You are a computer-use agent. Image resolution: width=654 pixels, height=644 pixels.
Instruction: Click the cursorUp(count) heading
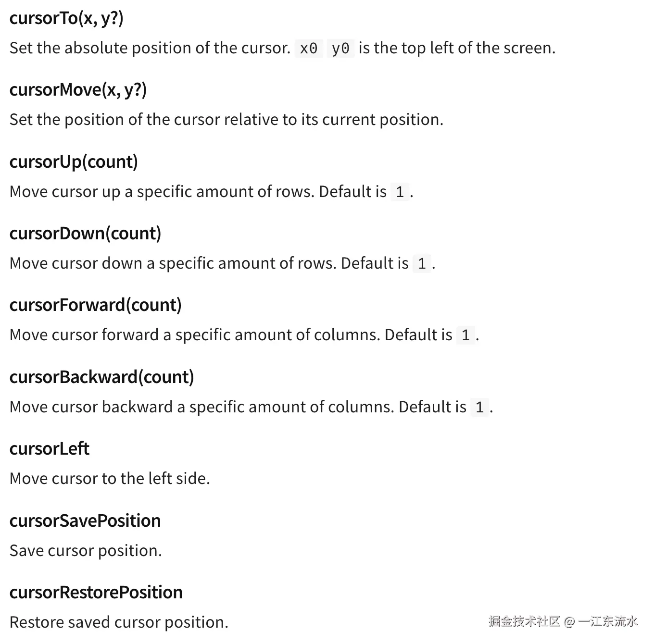point(74,162)
